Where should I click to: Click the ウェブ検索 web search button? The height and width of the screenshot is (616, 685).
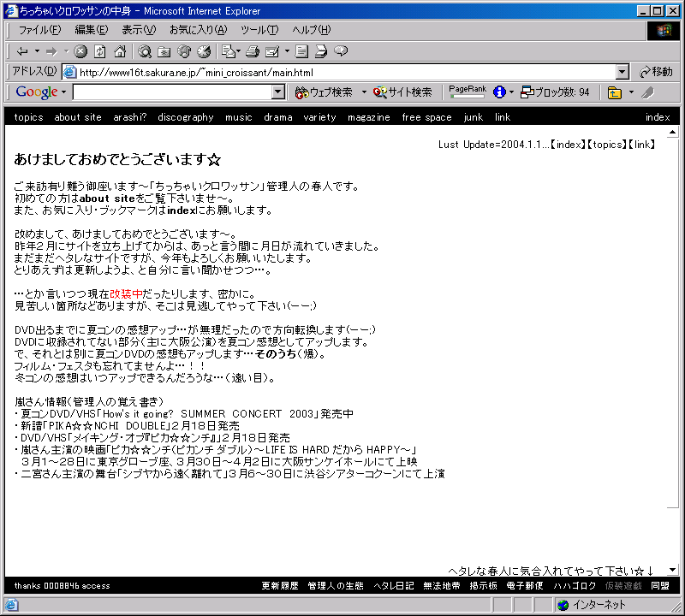coord(324,92)
